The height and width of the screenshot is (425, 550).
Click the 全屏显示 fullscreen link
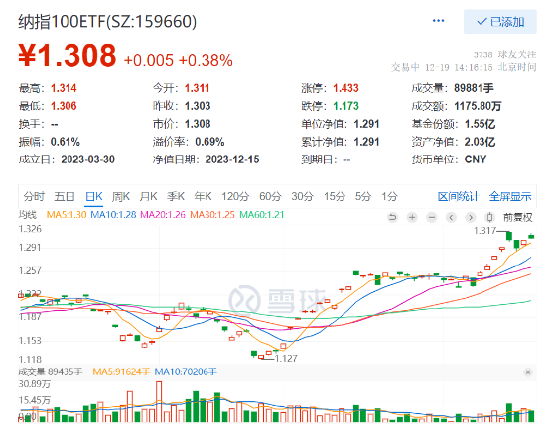pyautogui.click(x=510, y=196)
